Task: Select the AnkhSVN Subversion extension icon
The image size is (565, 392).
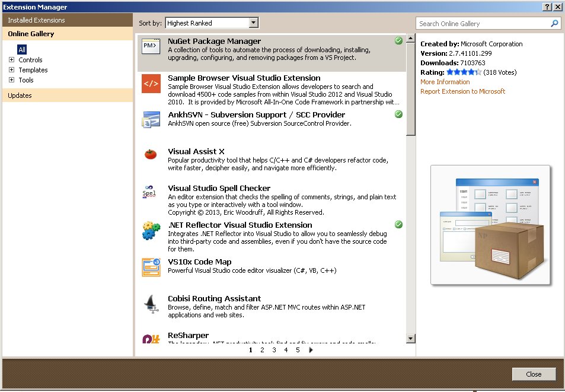Action: point(151,120)
